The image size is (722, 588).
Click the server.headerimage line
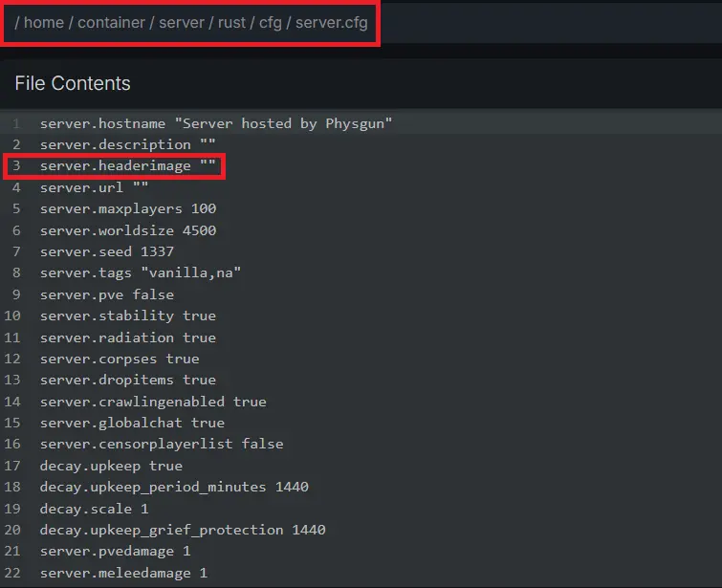pos(129,166)
